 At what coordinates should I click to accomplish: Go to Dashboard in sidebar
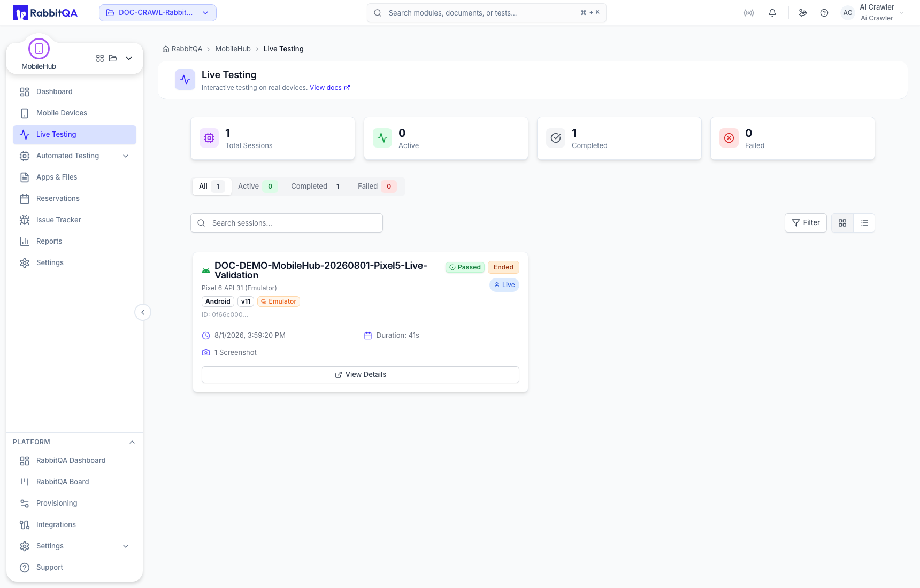click(74, 92)
